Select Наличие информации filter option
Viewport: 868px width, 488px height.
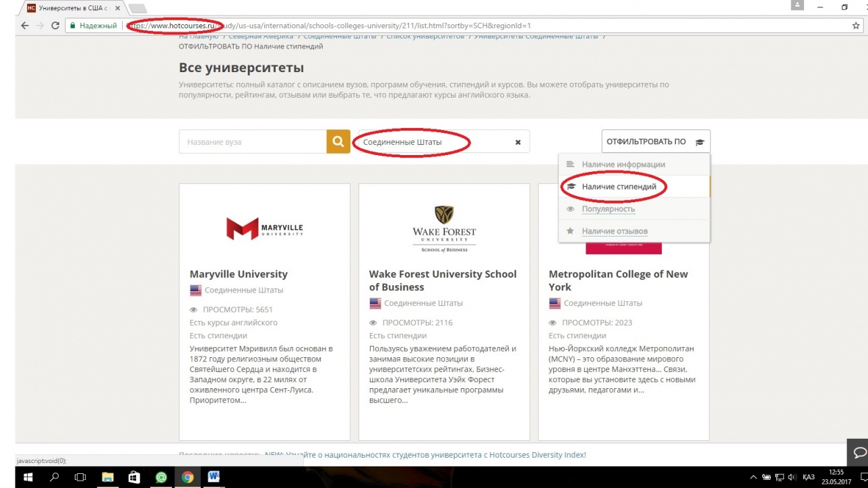point(634,164)
